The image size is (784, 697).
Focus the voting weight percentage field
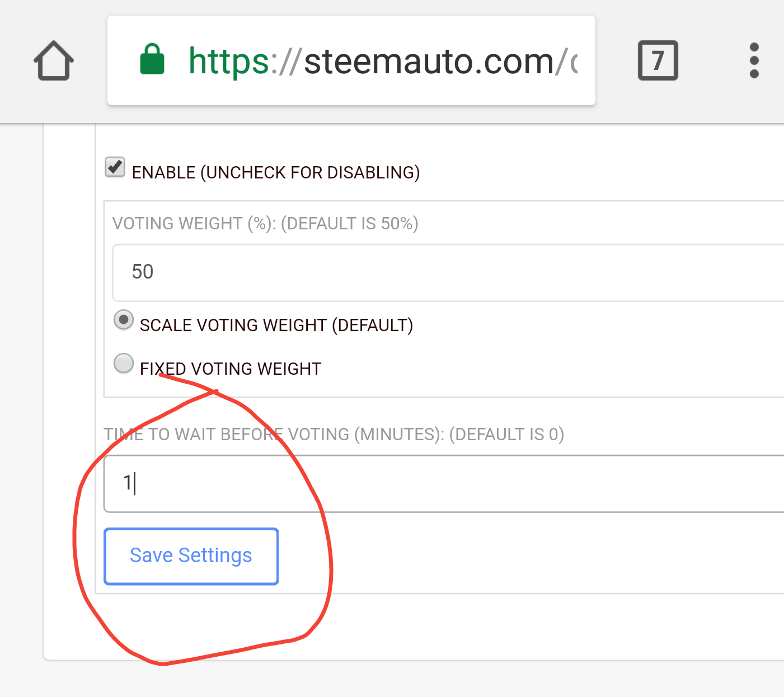[x=448, y=272]
